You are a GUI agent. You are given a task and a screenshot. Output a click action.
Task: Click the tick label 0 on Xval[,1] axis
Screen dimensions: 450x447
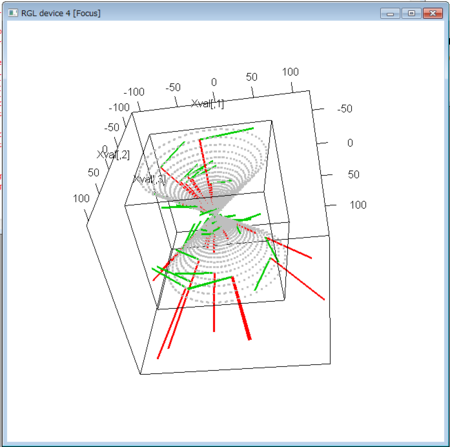pyautogui.click(x=214, y=82)
